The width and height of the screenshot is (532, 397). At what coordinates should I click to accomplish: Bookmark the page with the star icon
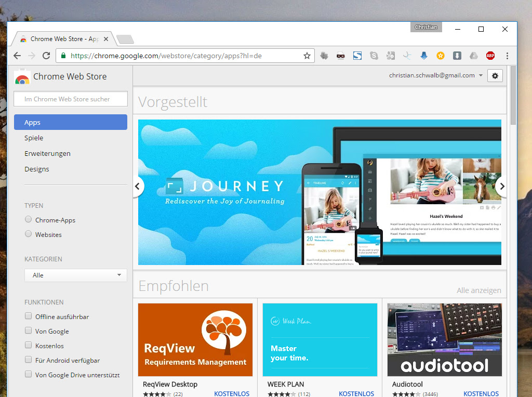307,56
